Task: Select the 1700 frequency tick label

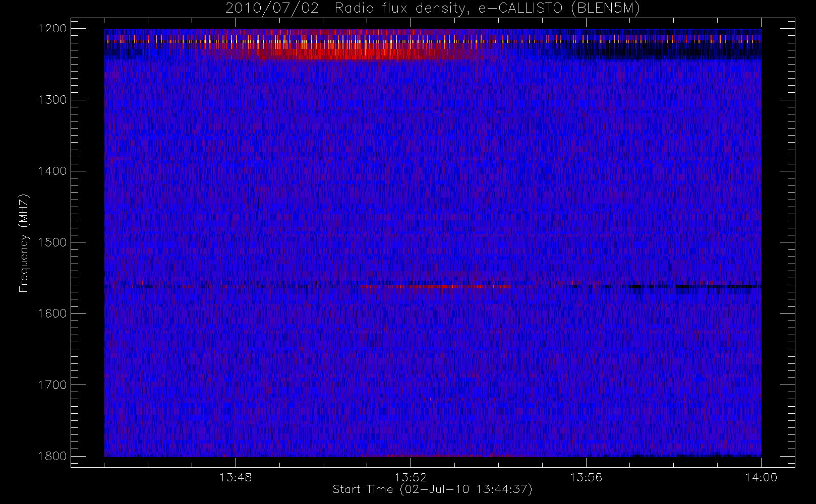Action: click(x=53, y=385)
